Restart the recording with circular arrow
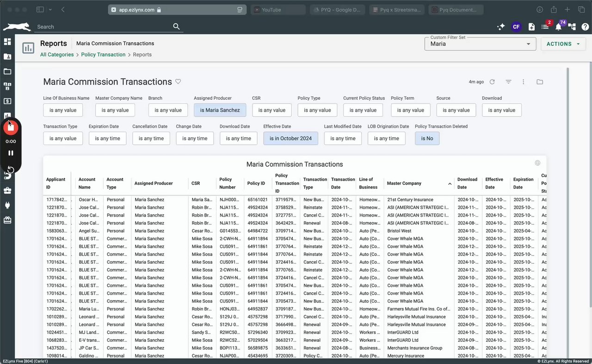592x364 pixels. coord(11,170)
